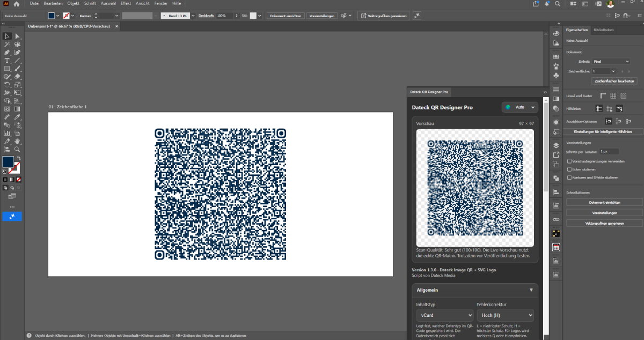This screenshot has width=644, height=340.
Task: Click Voreinstellungen in Schnellaktionen
Action: [x=604, y=213]
